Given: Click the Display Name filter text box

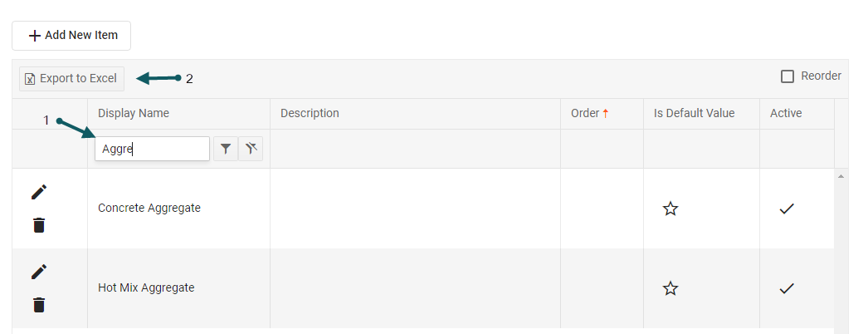Looking at the screenshot, I should (x=152, y=149).
